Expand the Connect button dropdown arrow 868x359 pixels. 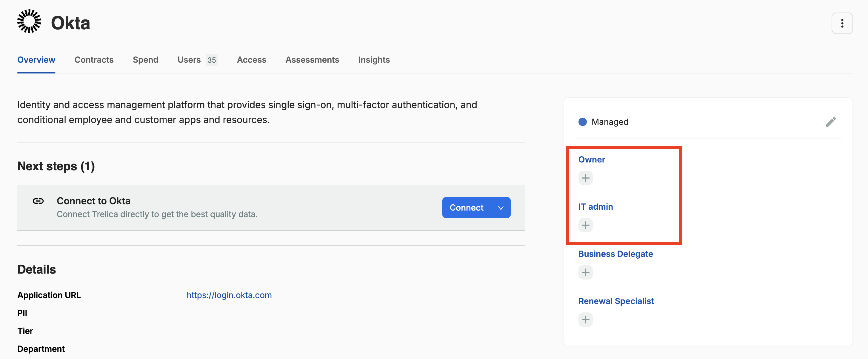coord(501,208)
